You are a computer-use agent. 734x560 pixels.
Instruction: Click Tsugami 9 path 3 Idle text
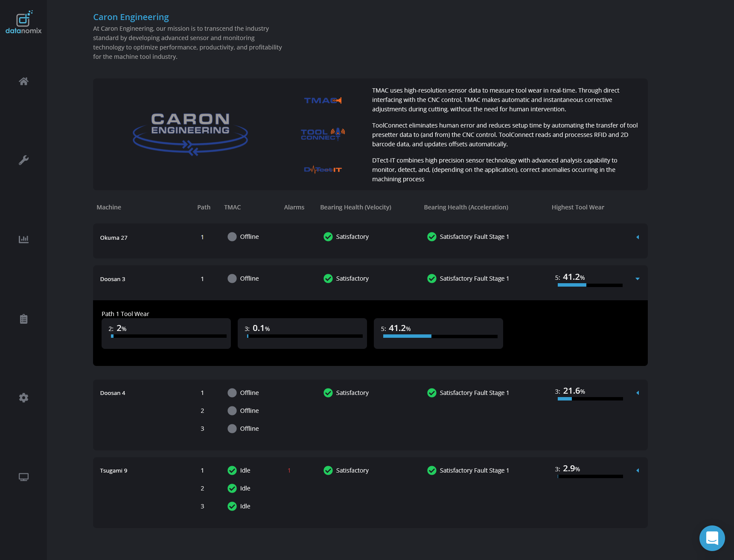245,506
